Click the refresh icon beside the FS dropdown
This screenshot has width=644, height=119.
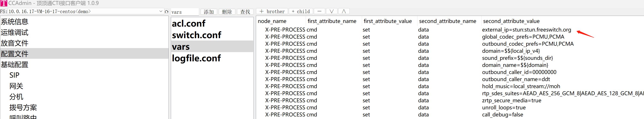point(167,12)
